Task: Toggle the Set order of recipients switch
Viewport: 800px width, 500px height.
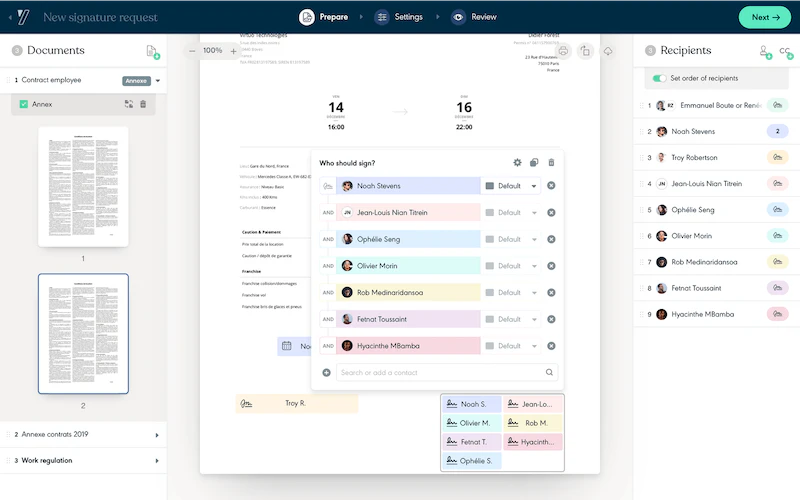Action: point(659,78)
